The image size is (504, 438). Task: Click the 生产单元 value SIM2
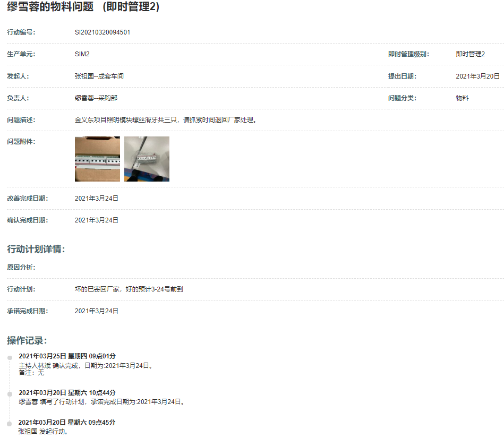82,54
